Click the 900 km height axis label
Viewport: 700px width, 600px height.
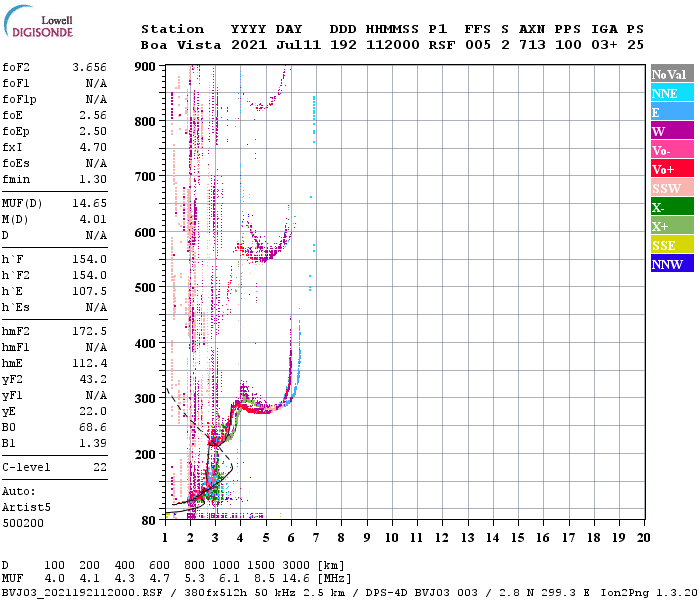tap(145, 67)
